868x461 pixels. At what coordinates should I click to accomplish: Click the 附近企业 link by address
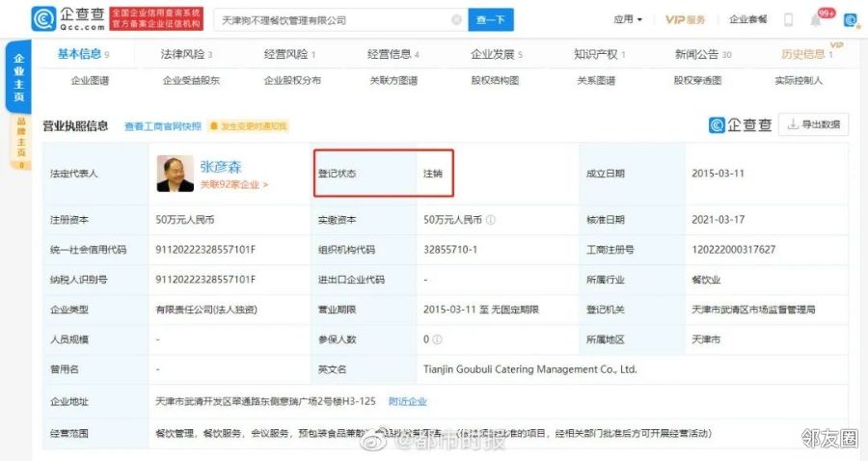408,401
